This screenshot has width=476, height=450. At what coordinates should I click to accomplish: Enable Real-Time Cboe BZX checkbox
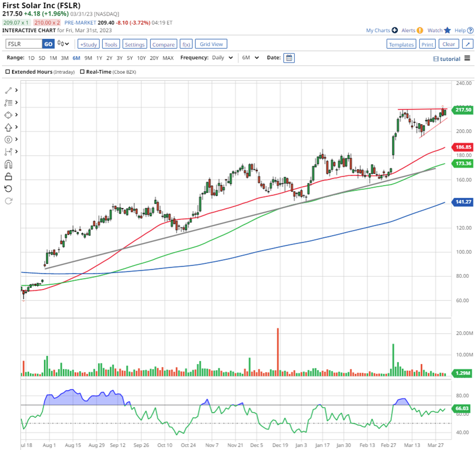pos(82,72)
